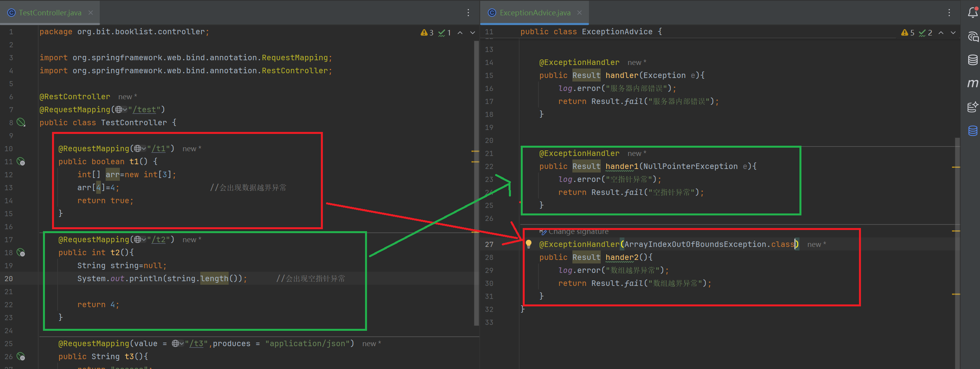This screenshot has width=980, height=369.
Task: Click highlighted "Result" return type of handler method
Action: pos(586,75)
